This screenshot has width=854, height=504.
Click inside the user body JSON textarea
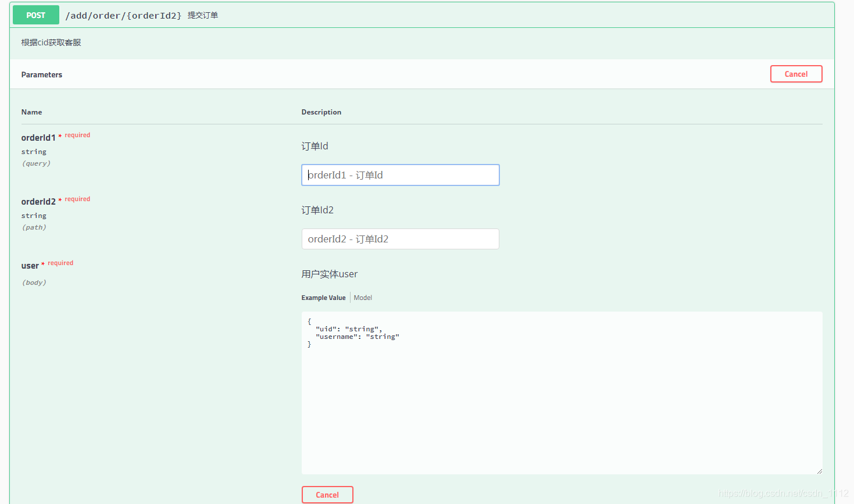562,393
